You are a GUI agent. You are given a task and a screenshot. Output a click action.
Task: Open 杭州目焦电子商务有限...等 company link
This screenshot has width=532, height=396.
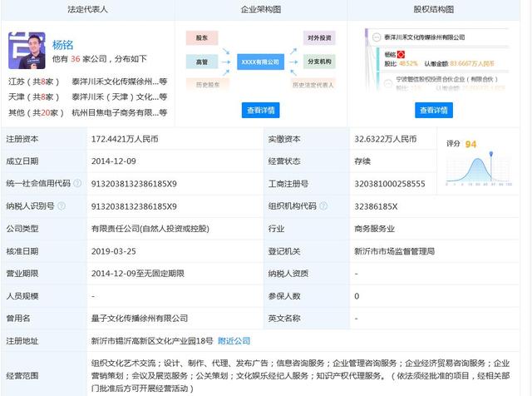(x=120, y=113)
